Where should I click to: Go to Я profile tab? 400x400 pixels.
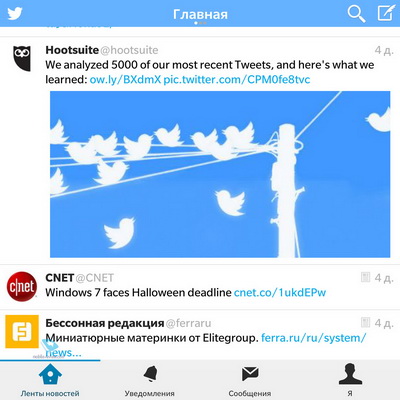pyautogui.click(x=350, y=380)
